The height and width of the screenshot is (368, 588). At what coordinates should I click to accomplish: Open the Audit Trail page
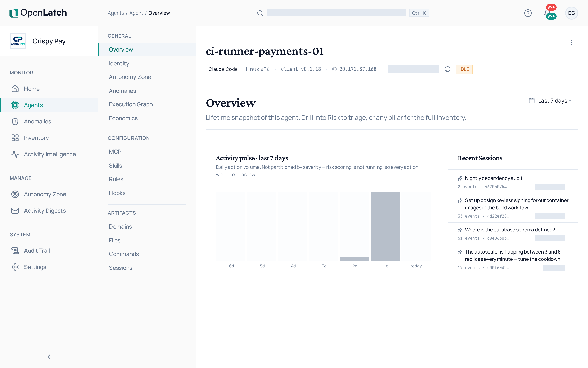coord(49,251)
